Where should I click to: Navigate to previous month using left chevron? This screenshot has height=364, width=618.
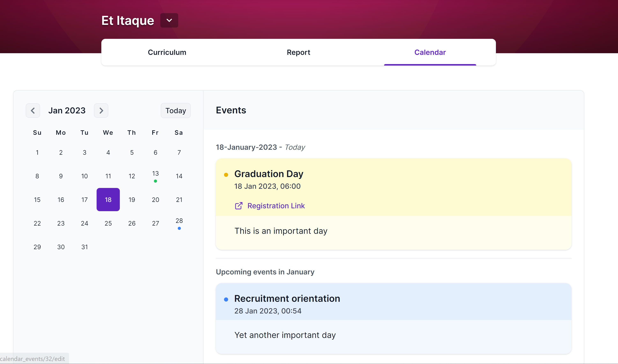point(33,110)
